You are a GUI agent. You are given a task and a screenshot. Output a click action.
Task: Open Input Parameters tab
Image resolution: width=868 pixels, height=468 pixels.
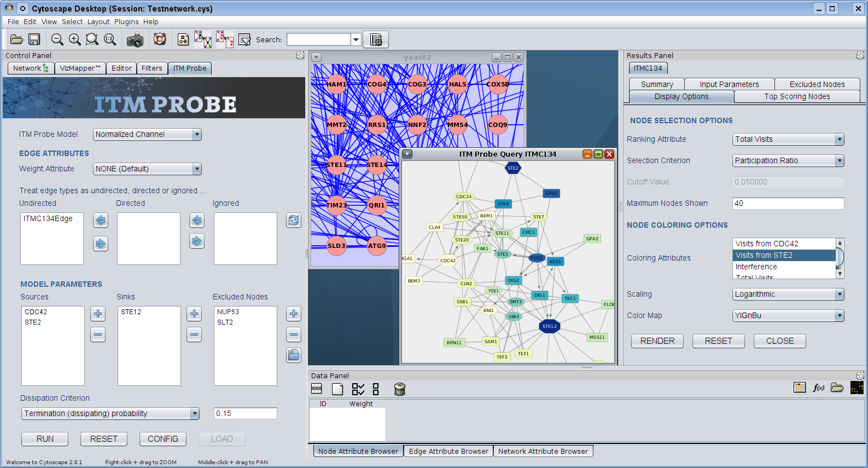729,84
